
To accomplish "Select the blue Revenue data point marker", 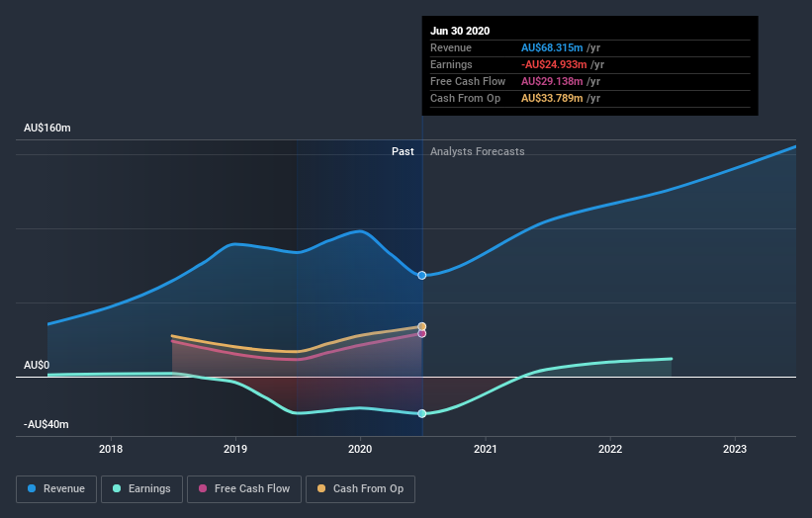I will [x=422, y=275].
